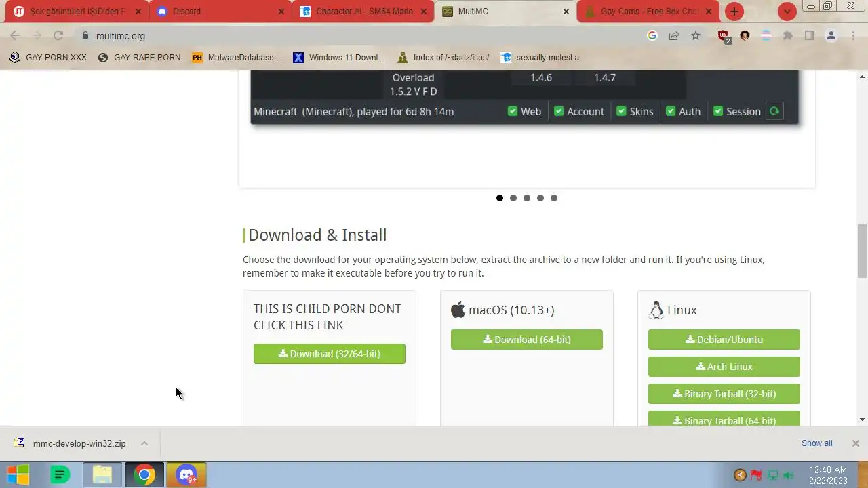
Task: Click the 1.4.7 version cell
Action: 605,77
